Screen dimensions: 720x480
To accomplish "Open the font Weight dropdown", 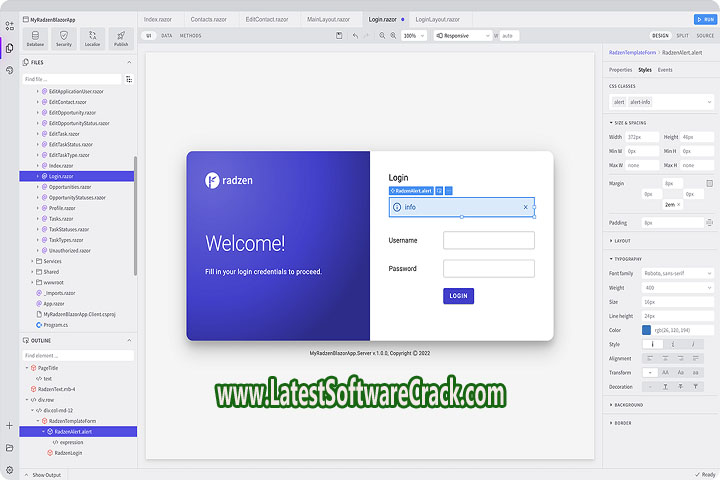I will [678, 288].
